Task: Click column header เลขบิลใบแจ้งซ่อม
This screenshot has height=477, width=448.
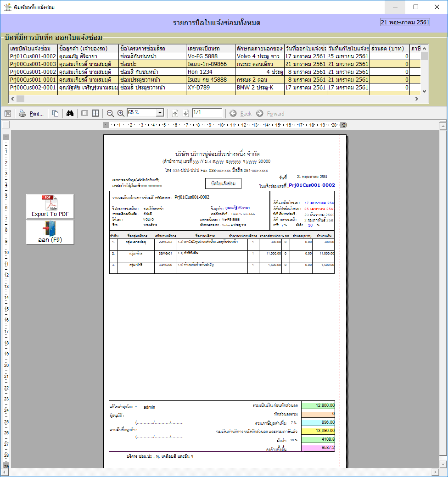Action: [33, 48]
